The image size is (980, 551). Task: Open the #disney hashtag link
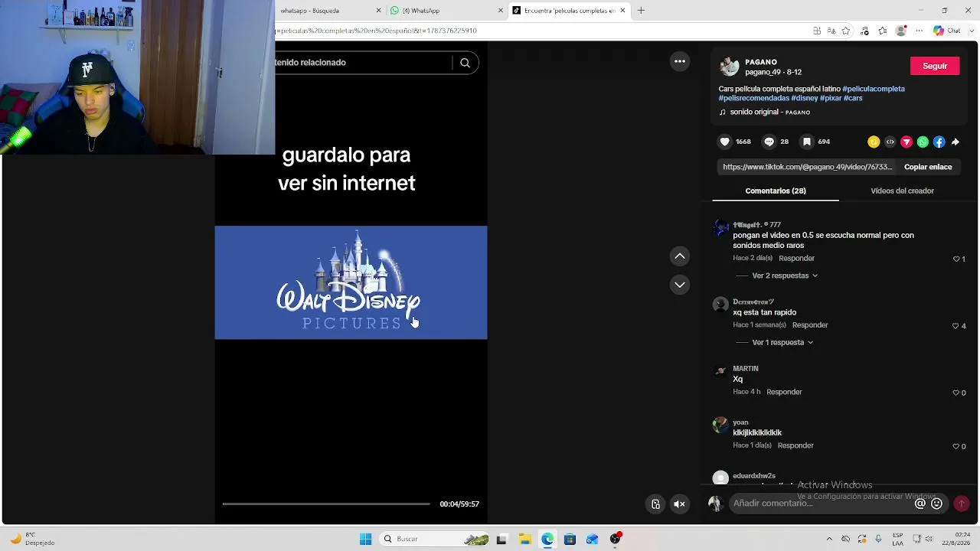[x=805, y=98]
